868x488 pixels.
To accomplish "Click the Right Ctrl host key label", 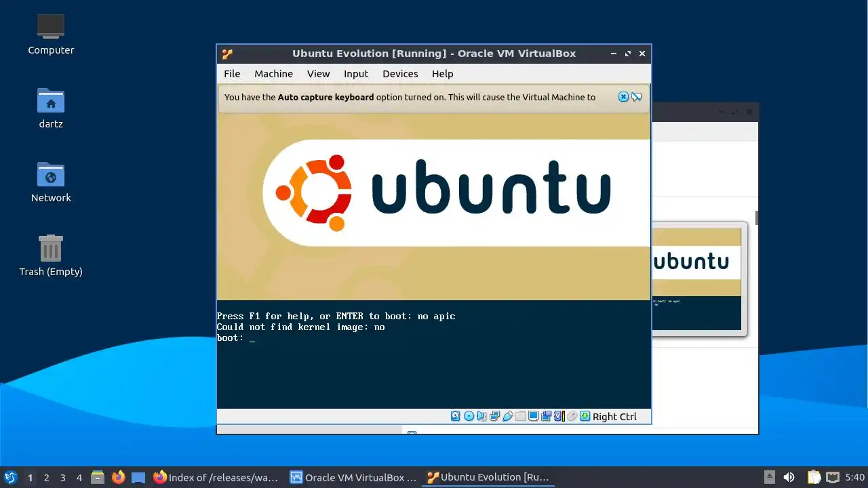I will [x=614, y=417].
